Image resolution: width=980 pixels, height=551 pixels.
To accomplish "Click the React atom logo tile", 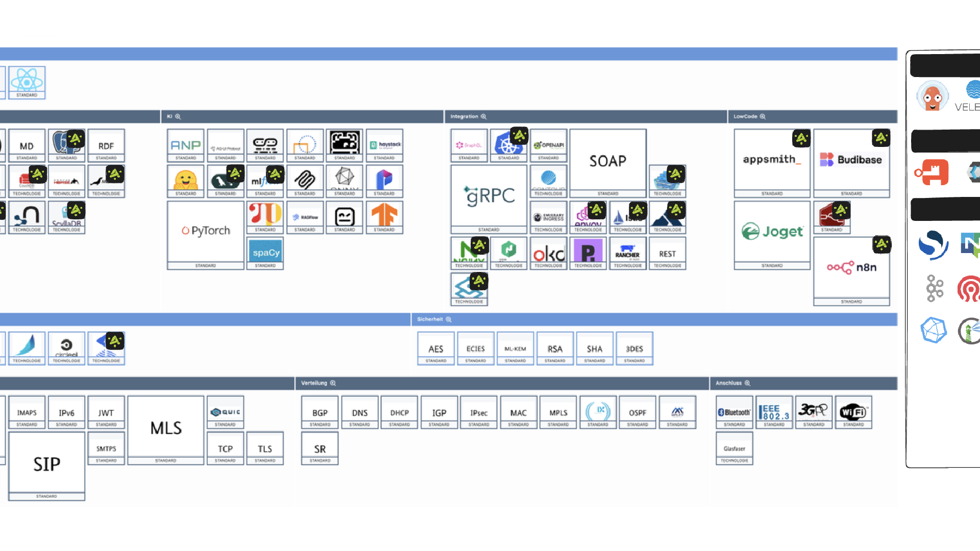I will [x=27, y=82].
